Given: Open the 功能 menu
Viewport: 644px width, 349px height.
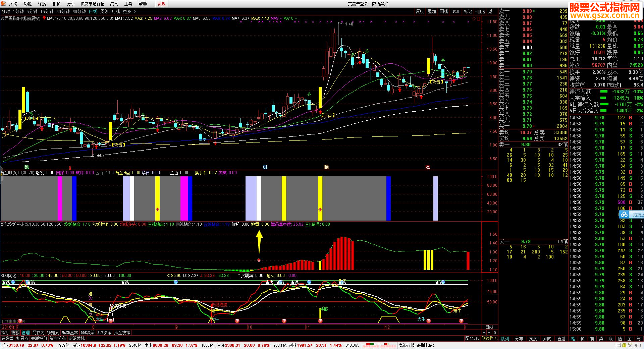Looking at the screenshot, I should (28, 4).
